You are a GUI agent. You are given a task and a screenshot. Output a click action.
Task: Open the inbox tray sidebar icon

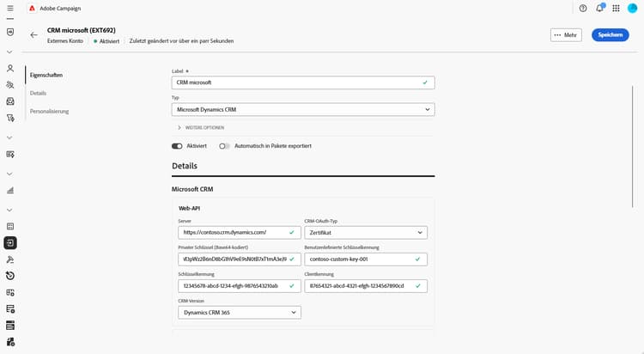click(10, 101)
